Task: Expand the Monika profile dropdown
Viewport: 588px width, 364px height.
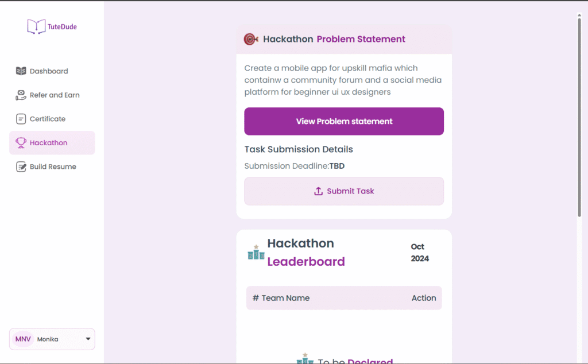Action: (52, 339)
